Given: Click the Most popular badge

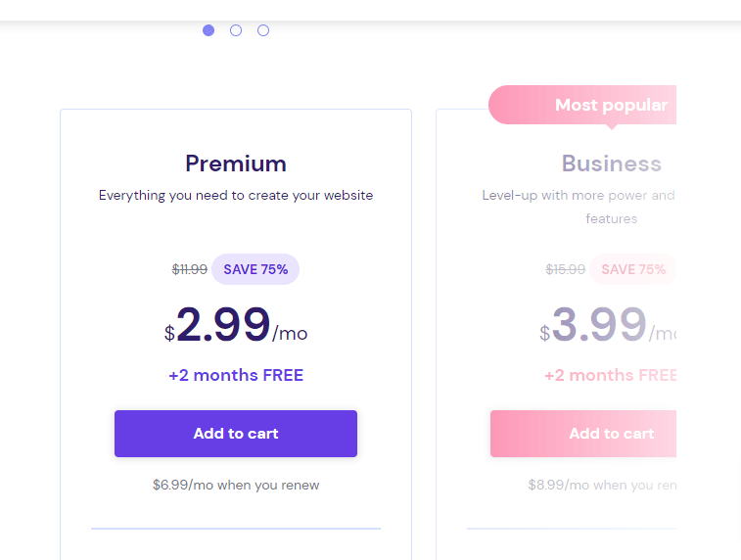Looking at the screenshot, I should pyautogui.click(x=582, y=105).
